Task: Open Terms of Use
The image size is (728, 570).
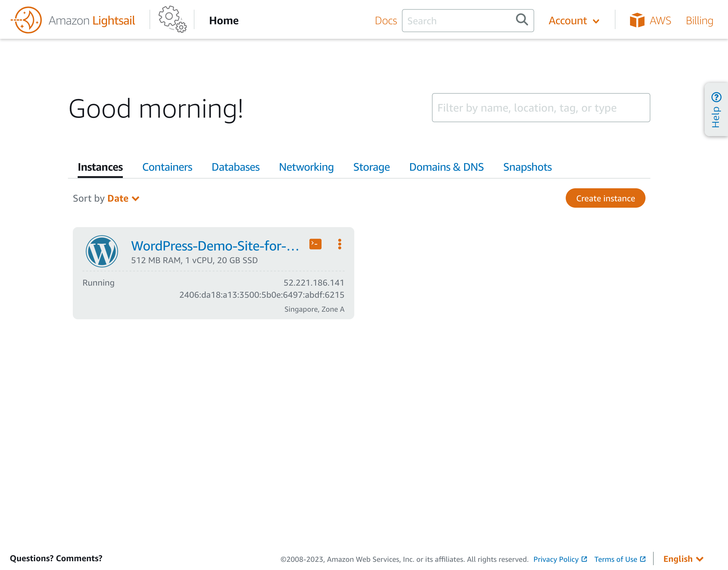Action: point(616,559)
